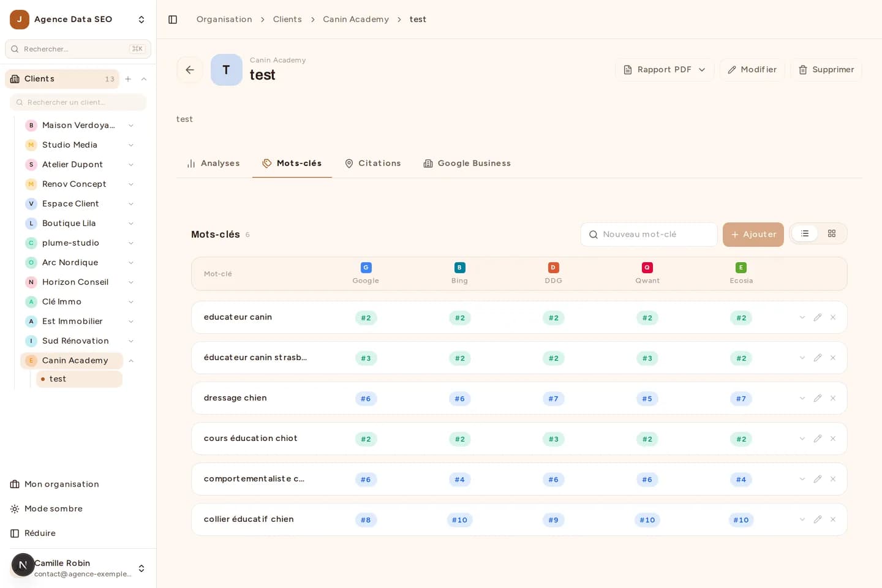Expand the 'dressage chien' row details
The image size is (882, 588).
tap(802, 398)
